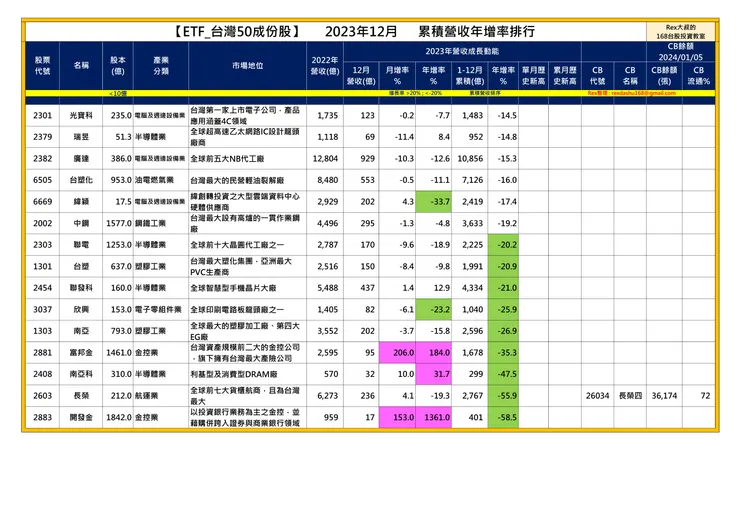Viewport: 740px width, 523px height.
Task: Click green -20.2 cumulative growth cell
Action: [503, 245]
